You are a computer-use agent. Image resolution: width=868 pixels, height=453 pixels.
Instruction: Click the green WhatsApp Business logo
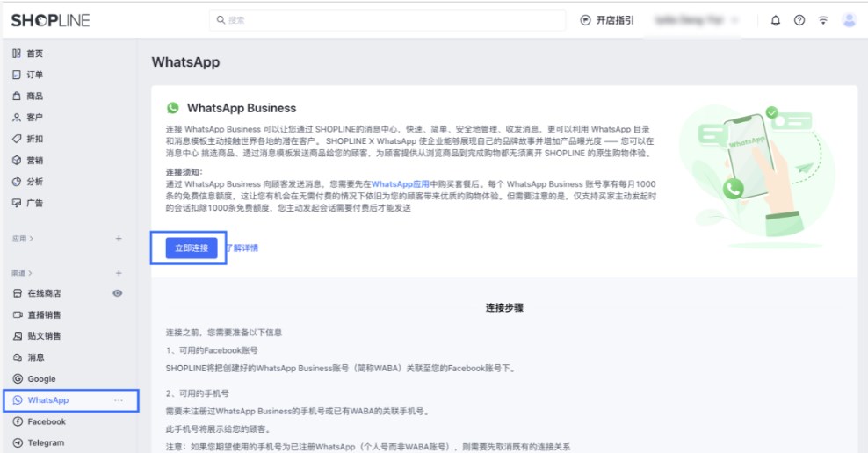[x=173, y=108]
